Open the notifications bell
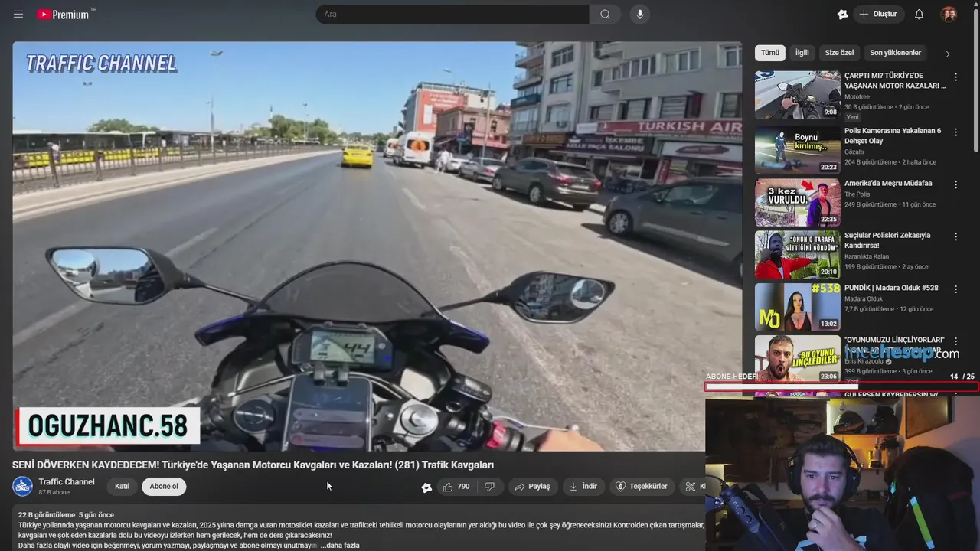This screenshot has width=980, height=551. tap(919, 14)
